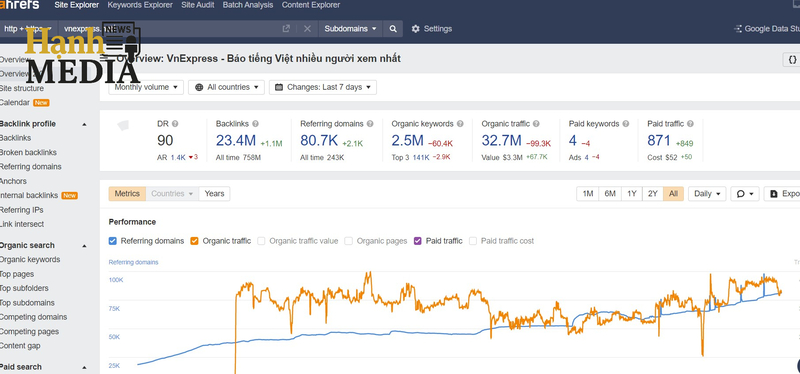Expand the All countries dropdown
This screenshot has height=374, width=800.
point(227,87)
